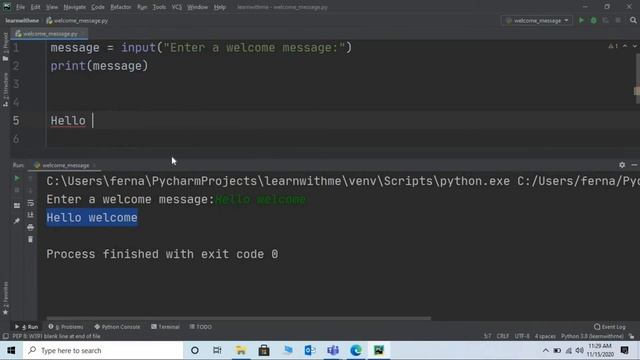Viewport: 640px width, 360px height.
Task: Click the grey Stop square in top toolbar
Action: point(618,20)
